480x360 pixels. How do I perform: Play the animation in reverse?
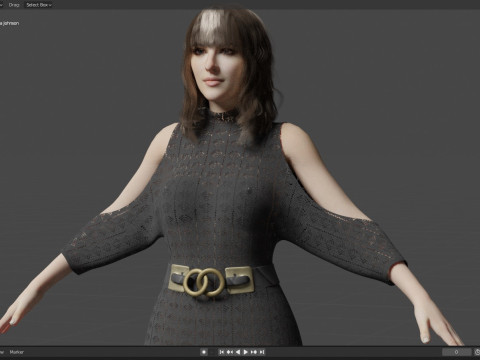238,352
